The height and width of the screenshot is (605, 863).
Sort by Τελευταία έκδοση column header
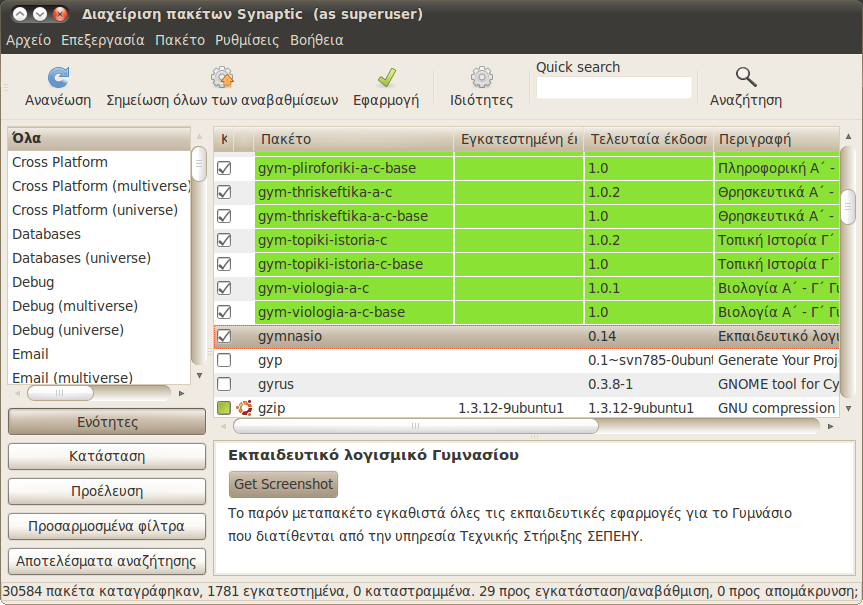648,139
